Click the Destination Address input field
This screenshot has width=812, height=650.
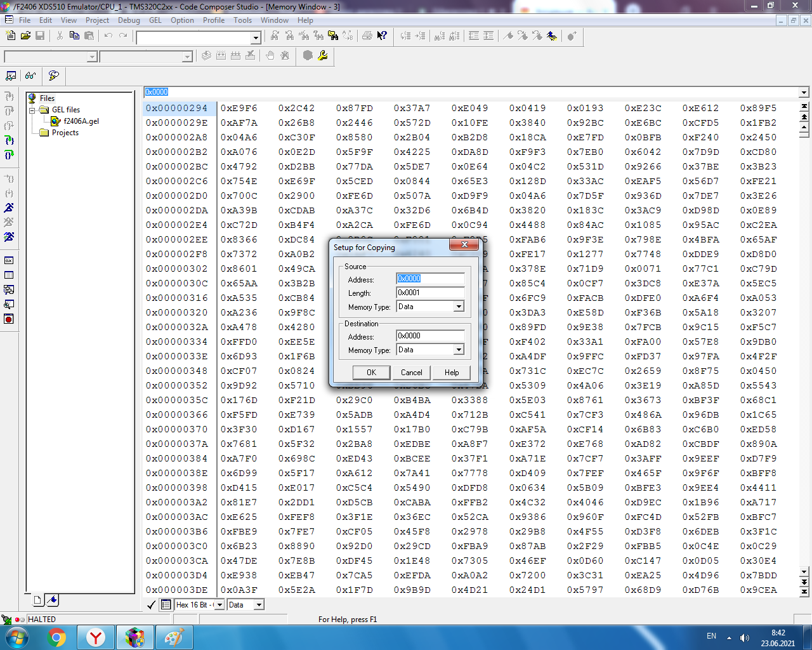(x=431, y=336)
